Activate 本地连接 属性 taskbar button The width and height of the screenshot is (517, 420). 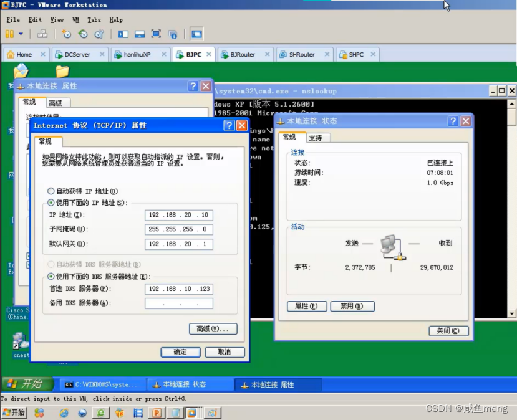(279, 384)
